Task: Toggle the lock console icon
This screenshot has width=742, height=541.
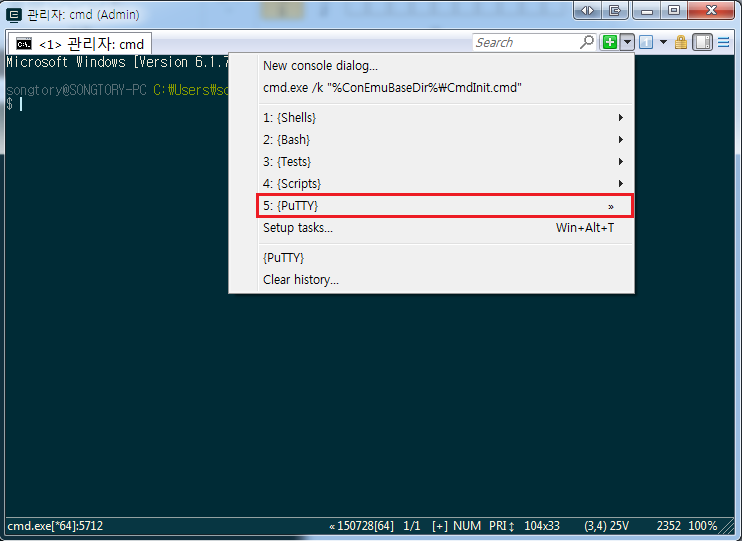Action: coord(681,42)
